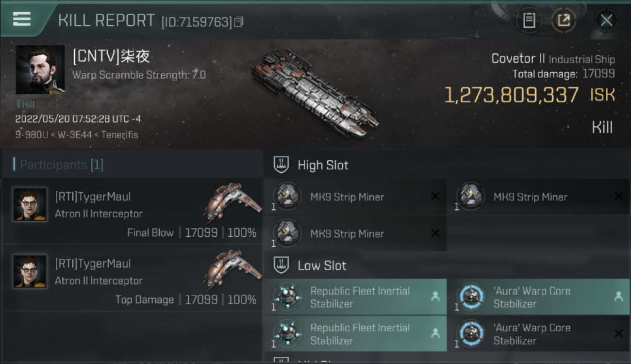Inspect the Covetor II ship image
This screenshot has height=364, width=631.
pyautogui.click(x=315, y=92)
